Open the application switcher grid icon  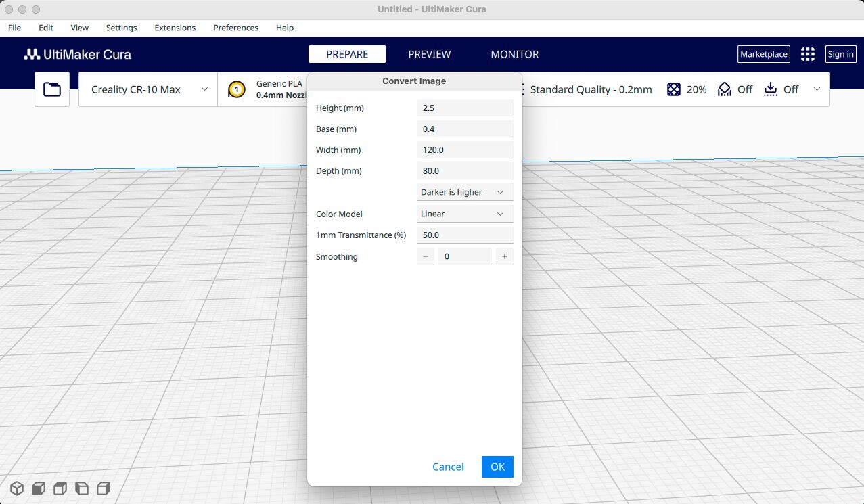[x=807, y=55]
